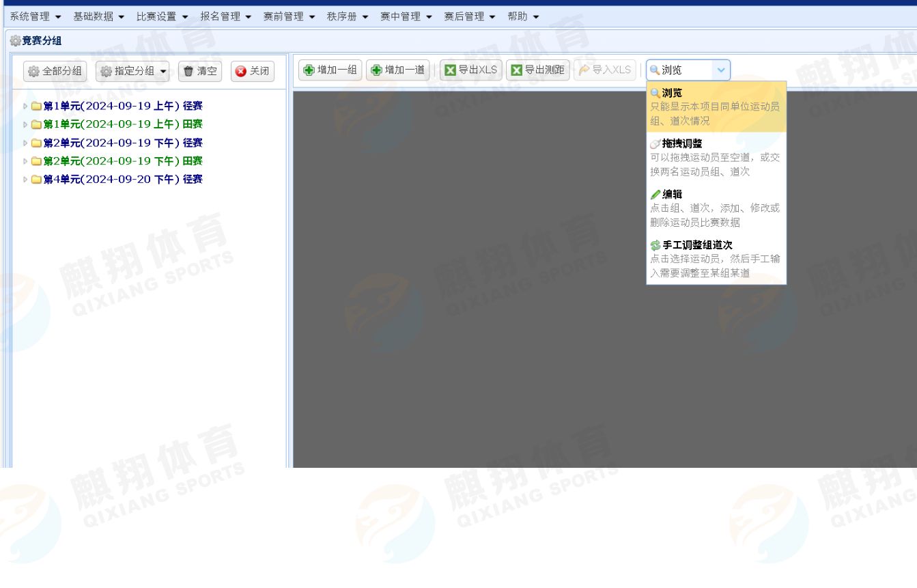Click the 全部分组 gear button
The height and width of the screenshot is (588, 917).
[x=55, y=70]
